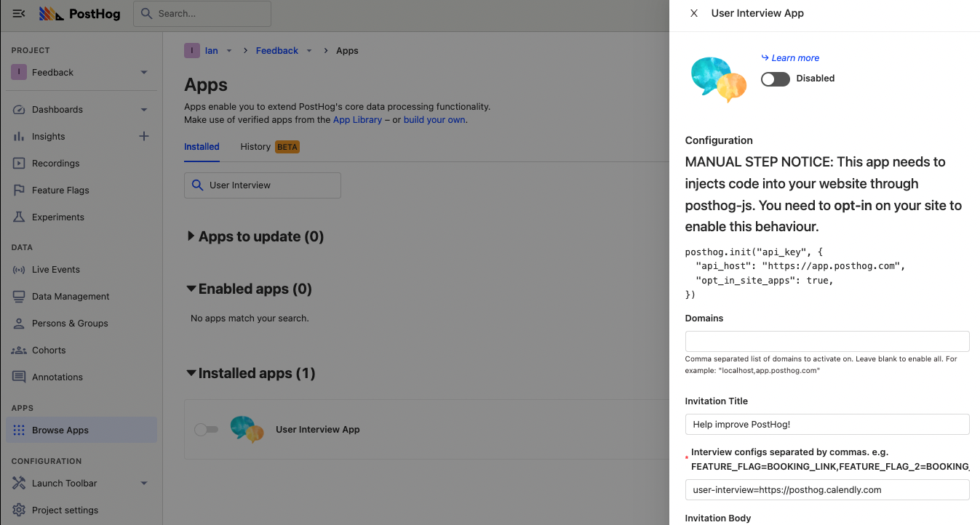The image size is (980, 525).
Task: Expand the Apps to update section
Action: tap(191, 236)
